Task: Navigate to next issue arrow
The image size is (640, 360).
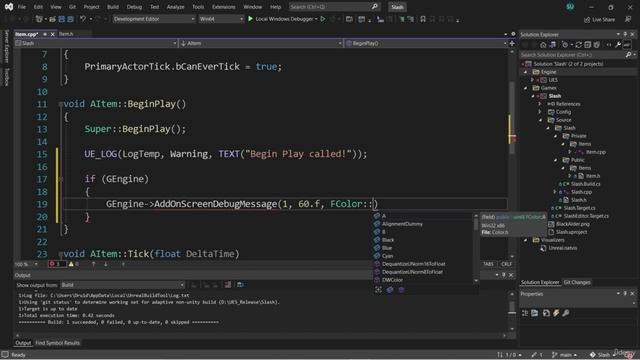Action: coord(105,264)
